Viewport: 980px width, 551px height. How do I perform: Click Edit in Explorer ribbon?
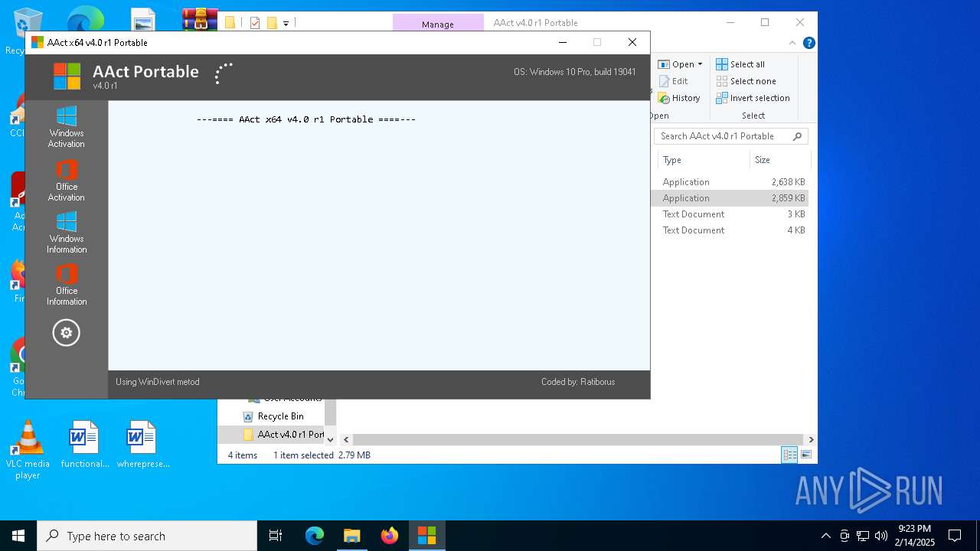(x=673, y=81)
